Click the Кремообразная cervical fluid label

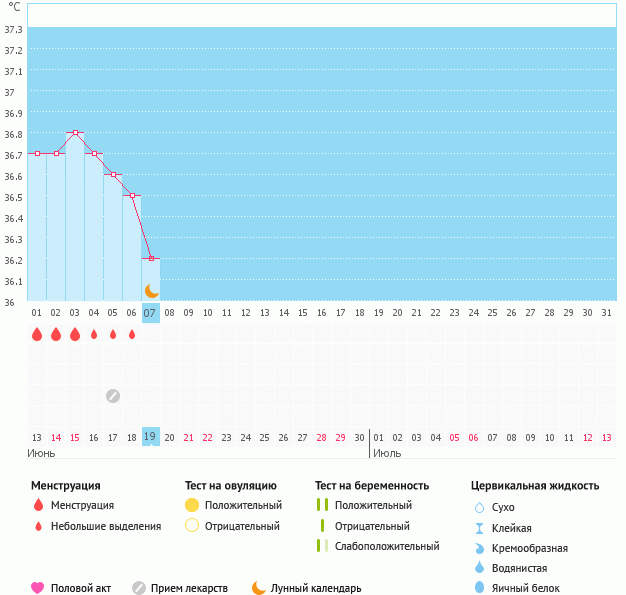pyautogui.click(x=530, y=548)
